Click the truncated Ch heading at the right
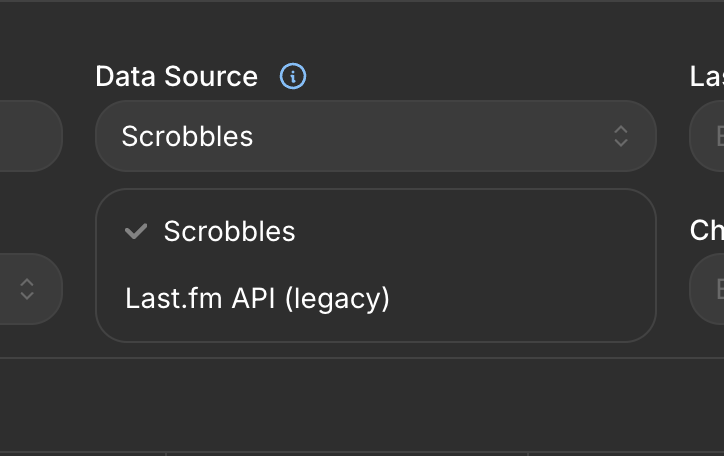The height and width of the screenshot is (456, 724). 707,230
